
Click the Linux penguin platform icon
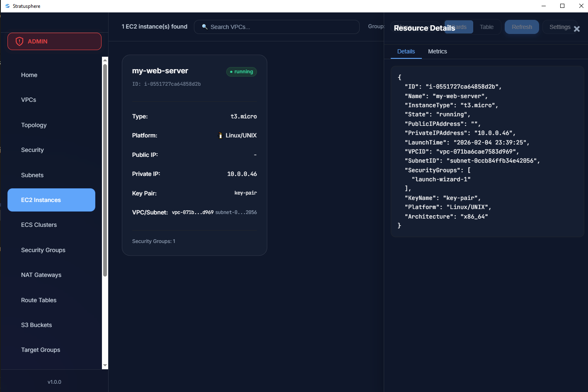[x=220, y=135]
